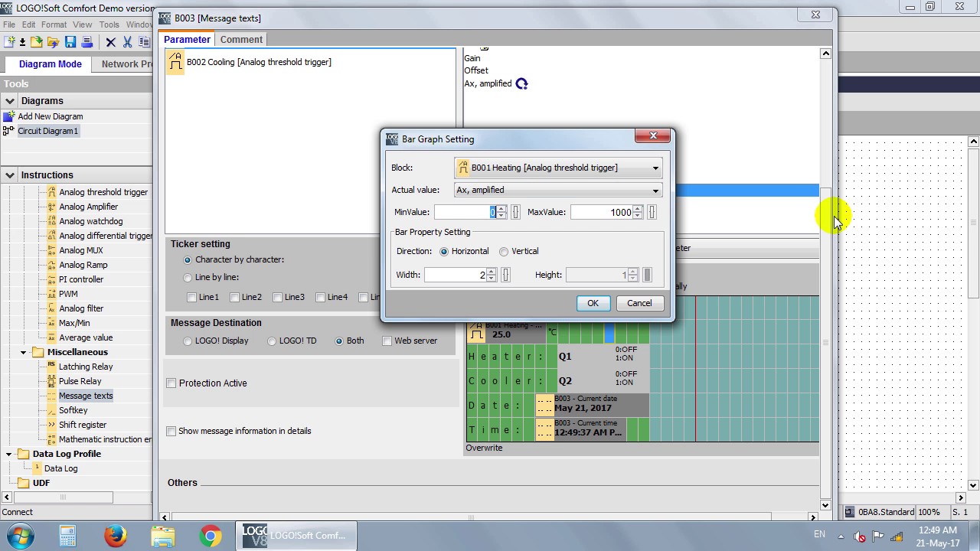Increase MaxValue with the spinner up arrow
This screenshot has width=980, height=551.
click(638, 208)
